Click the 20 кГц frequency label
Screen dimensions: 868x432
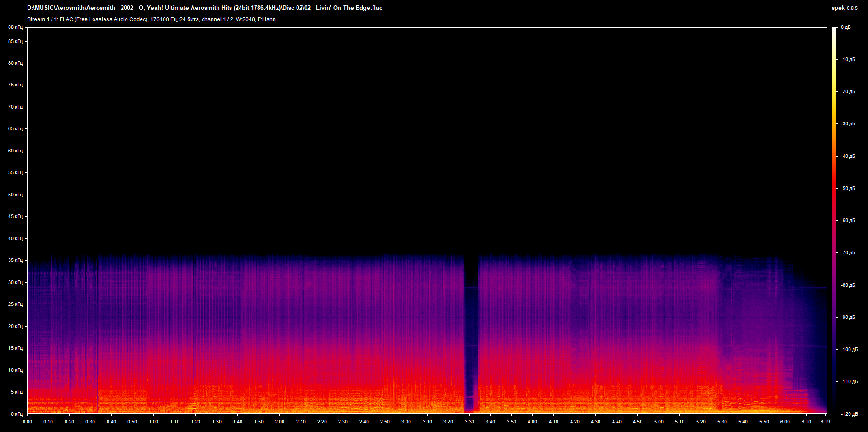click(x=15, y=326)
